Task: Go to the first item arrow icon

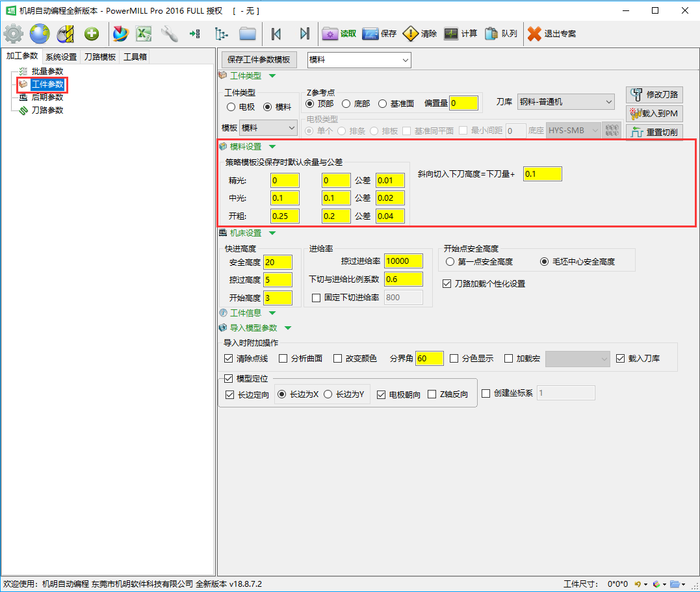Action: click(x=276, y=34)
